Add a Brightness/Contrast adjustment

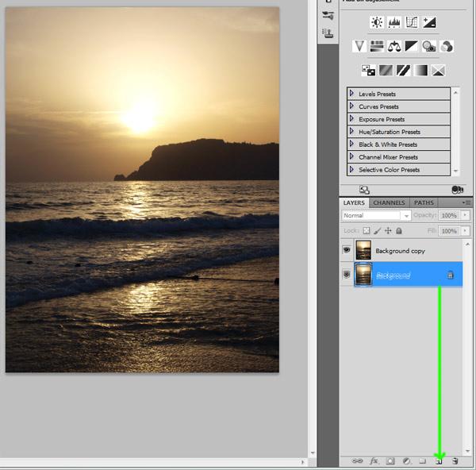[x=375, y=22]
